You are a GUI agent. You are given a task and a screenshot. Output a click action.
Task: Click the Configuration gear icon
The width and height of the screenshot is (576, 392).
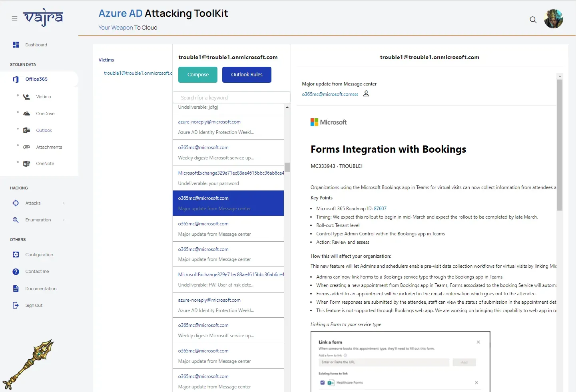[x=16, y=255]
